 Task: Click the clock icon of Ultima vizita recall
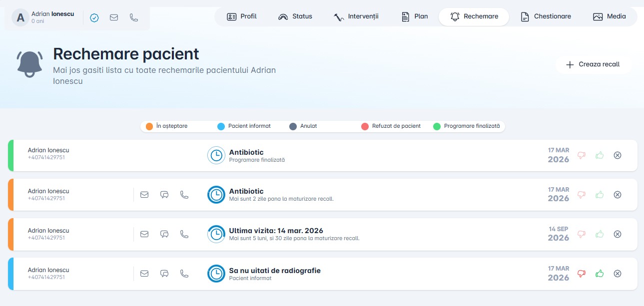tap(216, 234)
